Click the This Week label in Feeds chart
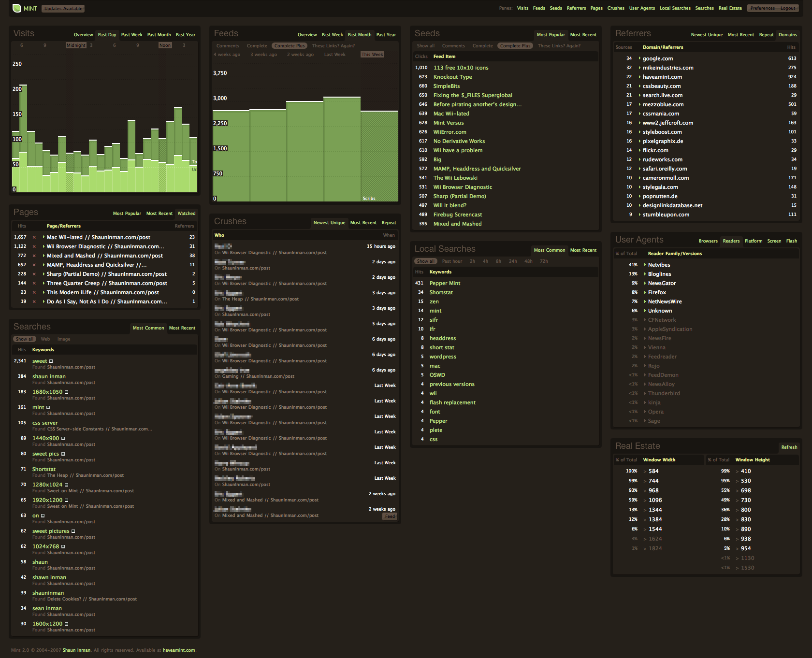The width and height of the screenshot is (812, 658). pyautogui.click(x=372, y=55)
